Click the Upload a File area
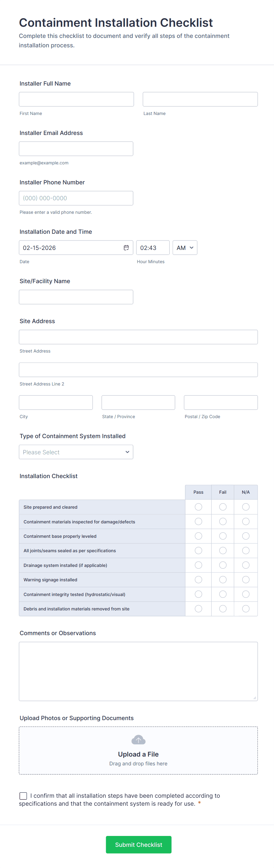Screen dimensions: 274x868 [x=138, y=754]
